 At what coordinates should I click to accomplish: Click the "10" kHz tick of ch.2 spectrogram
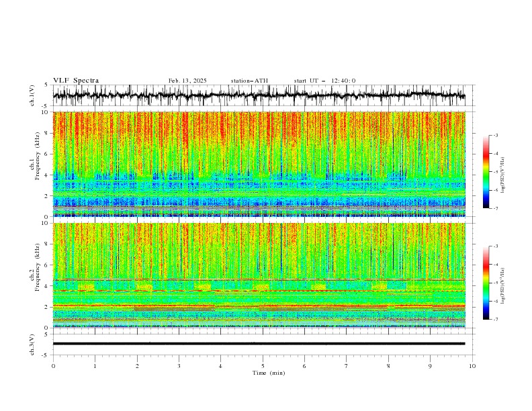pyautogui.click(x=45, y=223)
